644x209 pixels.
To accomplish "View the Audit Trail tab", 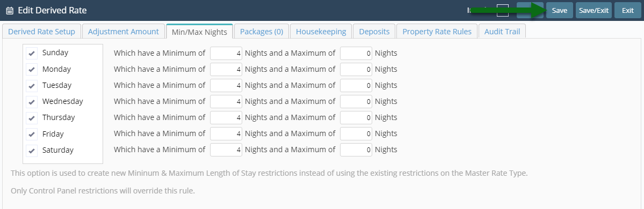I will point(502,32).
